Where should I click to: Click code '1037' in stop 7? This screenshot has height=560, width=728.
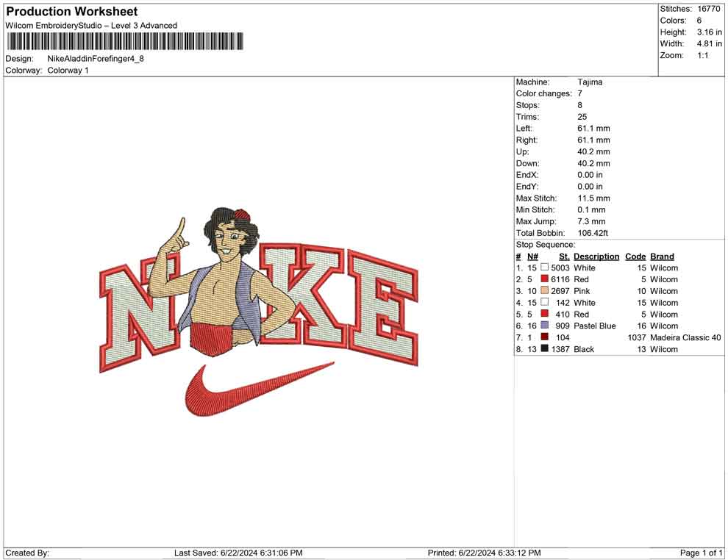tap(637, 337)
